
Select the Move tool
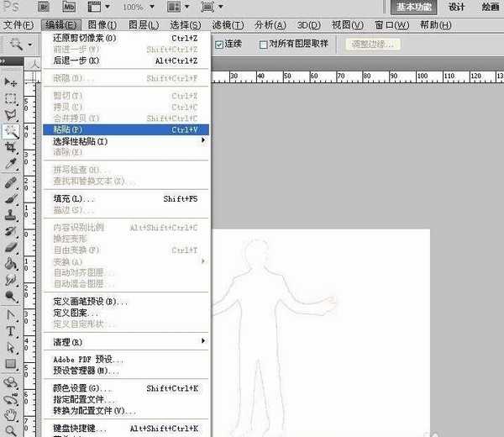coord(10,82)
